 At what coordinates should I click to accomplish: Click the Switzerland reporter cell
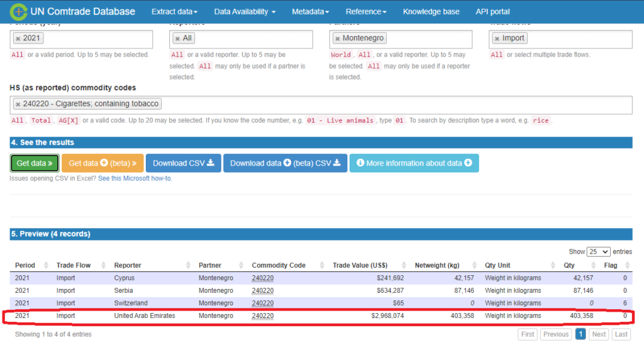click(x=131, y=304)
